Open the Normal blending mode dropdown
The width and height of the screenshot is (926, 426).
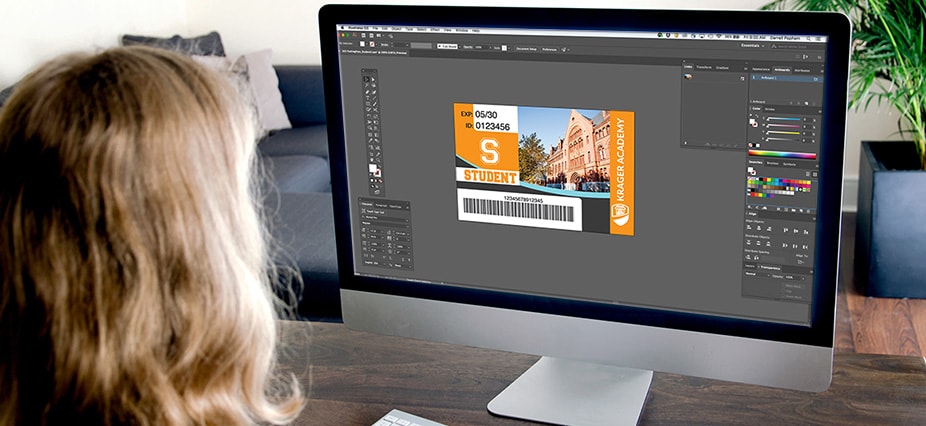click(x=757, y=275)
